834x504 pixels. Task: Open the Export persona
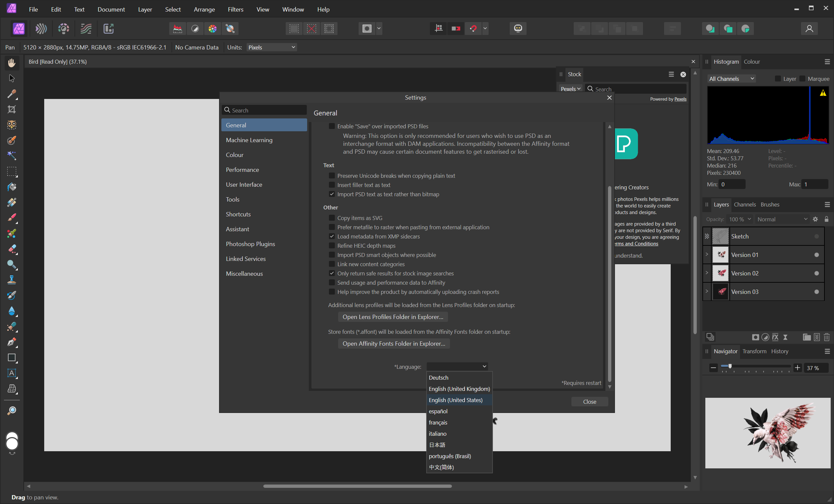108,29
